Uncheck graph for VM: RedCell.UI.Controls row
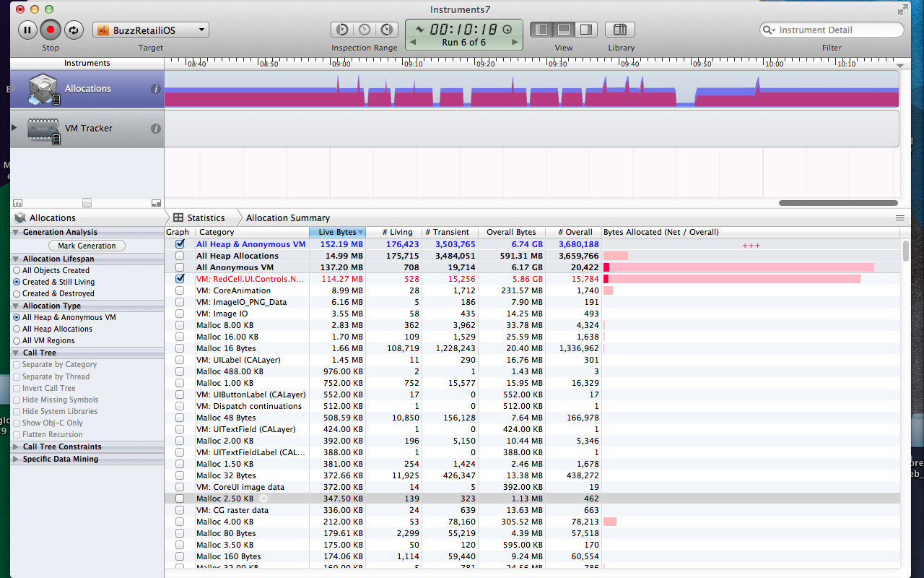Image resolution: width=924 pixels, height=578 pixels. click(x=180, y=279)
